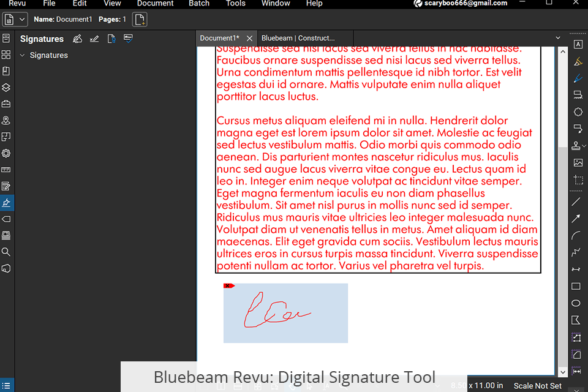Open the Window menu
This screenshot has width=588, height=392.
(276, 4)
